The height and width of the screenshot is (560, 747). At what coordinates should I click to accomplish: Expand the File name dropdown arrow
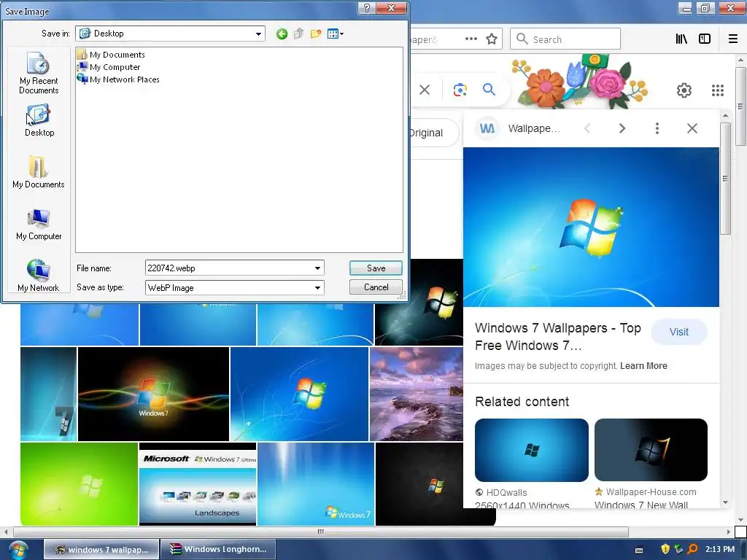317,268
